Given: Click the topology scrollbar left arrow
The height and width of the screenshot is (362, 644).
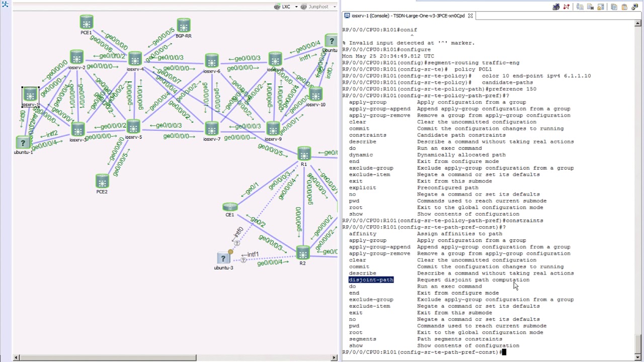Looking at the screenshot, I should pyautogui.click(x=16, y=357).
